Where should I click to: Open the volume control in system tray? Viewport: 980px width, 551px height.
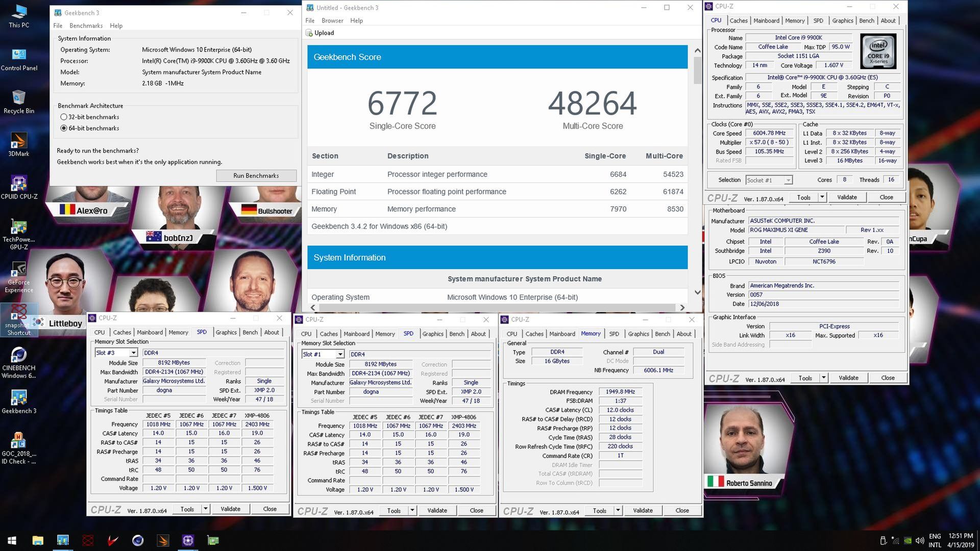pos(920,541)
